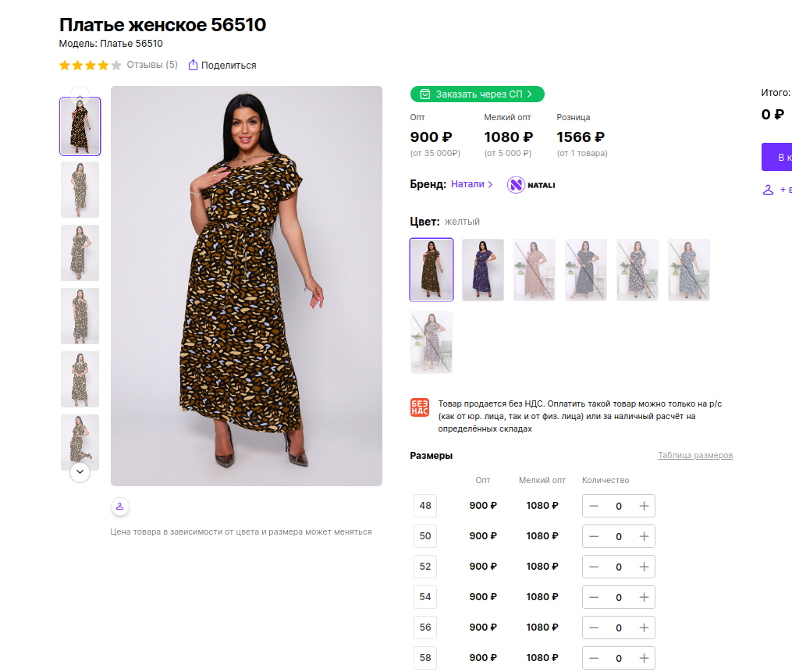Click the hanger icon below the main photo
792x672 pixels.
coord(119,507)
